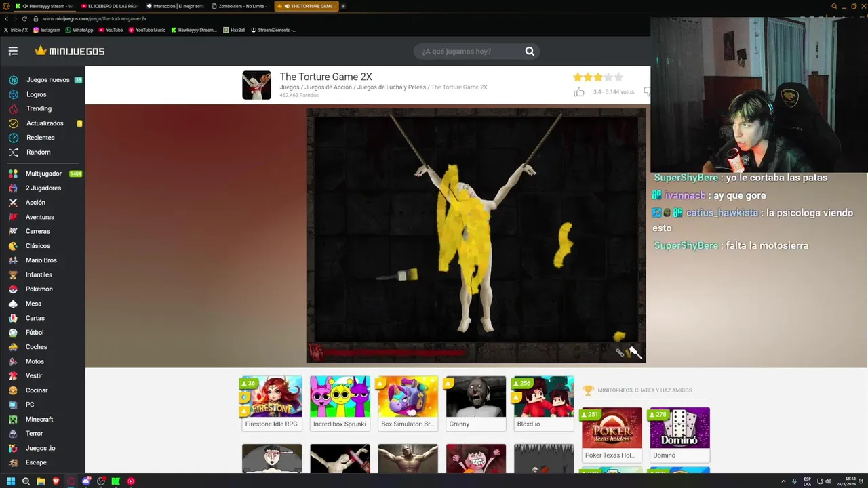Select THE TORTURE GAME browser tab
The width and height of the screenshot is (868, 488).
coord(307,6)
